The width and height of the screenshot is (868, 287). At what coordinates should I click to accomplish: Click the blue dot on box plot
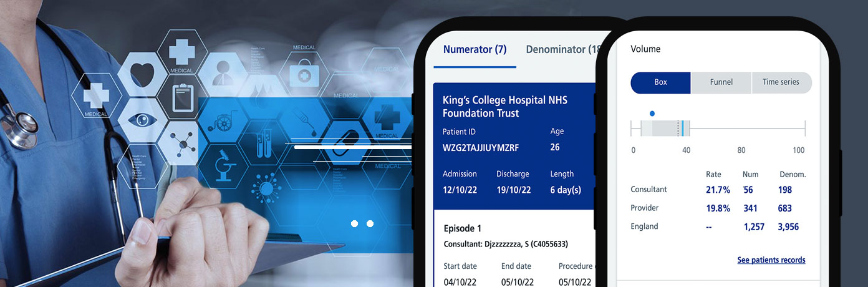[x=652, y=114]
